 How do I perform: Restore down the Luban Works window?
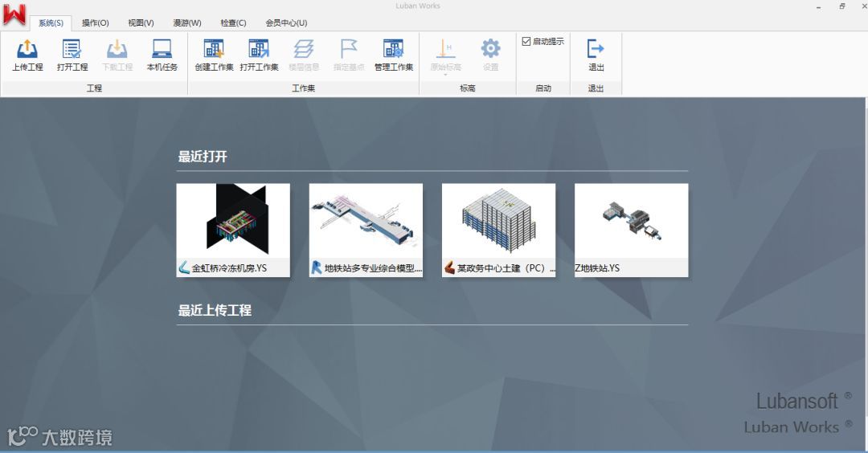(x=842, y=6)
